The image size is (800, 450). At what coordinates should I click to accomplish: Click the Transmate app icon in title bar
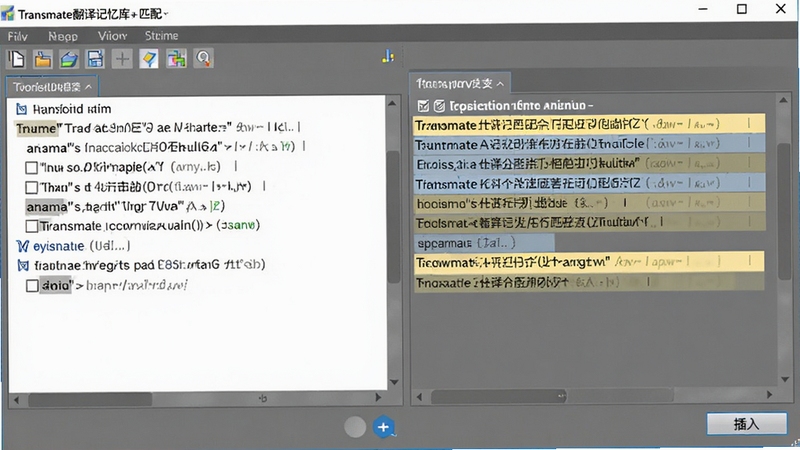tap(8, 13)
